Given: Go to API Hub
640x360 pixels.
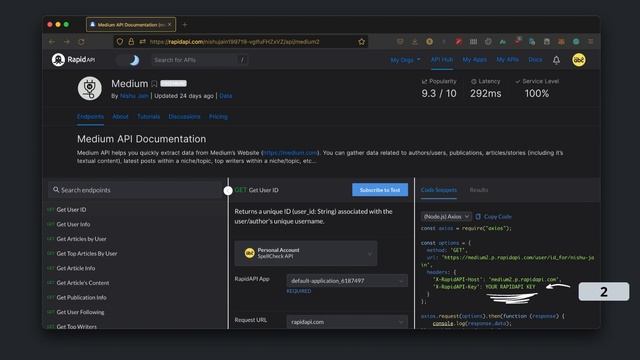Looking at the screenshot, I should (x=442, y=60).
